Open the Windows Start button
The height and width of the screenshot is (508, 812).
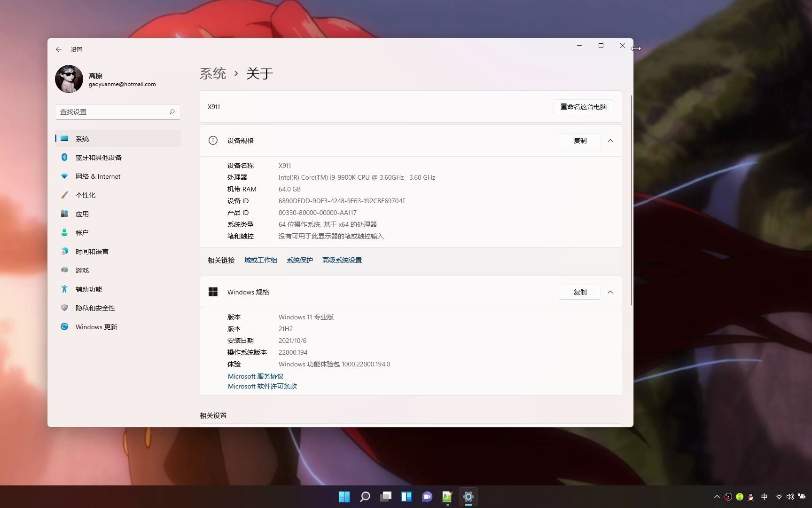pyautogui.click(x=344, y=497)
